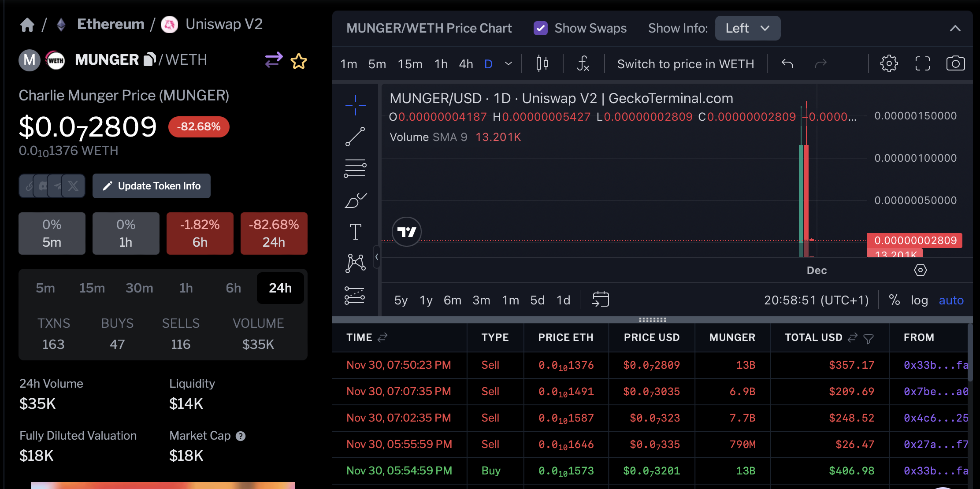The image size is (980, 489).
Task: Switch chart to 15m timeframe
Action: pos(410,64)
